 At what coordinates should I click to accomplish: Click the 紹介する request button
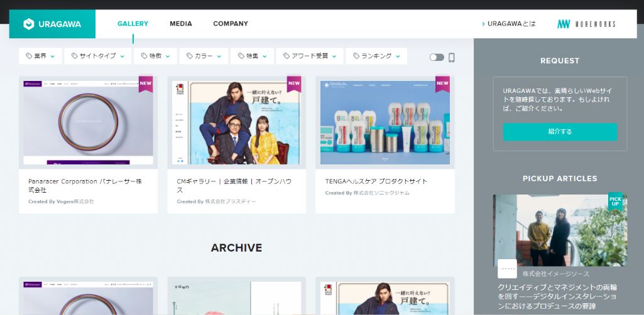[x=560, y=132]
